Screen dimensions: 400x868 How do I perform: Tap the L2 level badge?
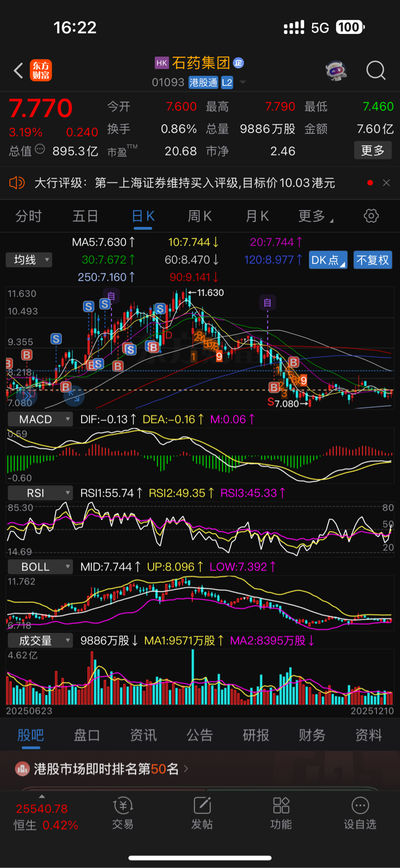(x=227, y=82)
